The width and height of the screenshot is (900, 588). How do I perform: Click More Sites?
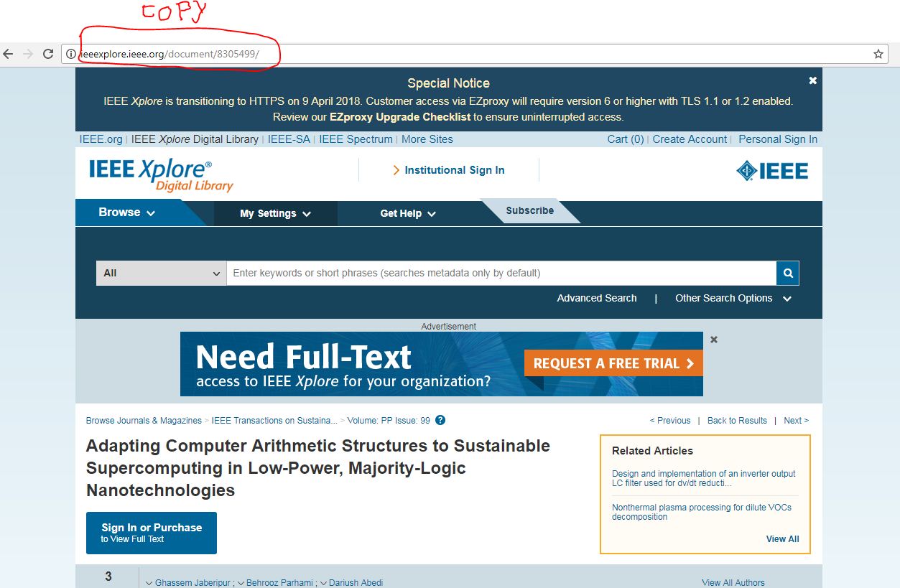tap(427, 139)
